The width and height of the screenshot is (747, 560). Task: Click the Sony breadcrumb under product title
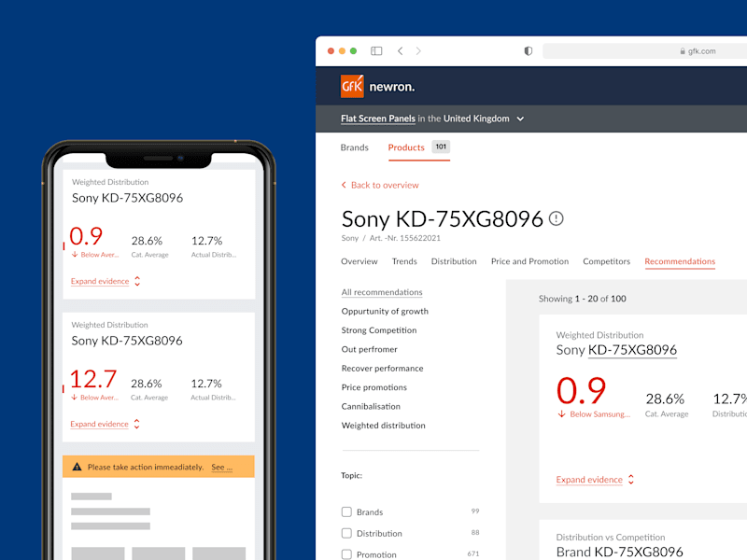(349, 238)
